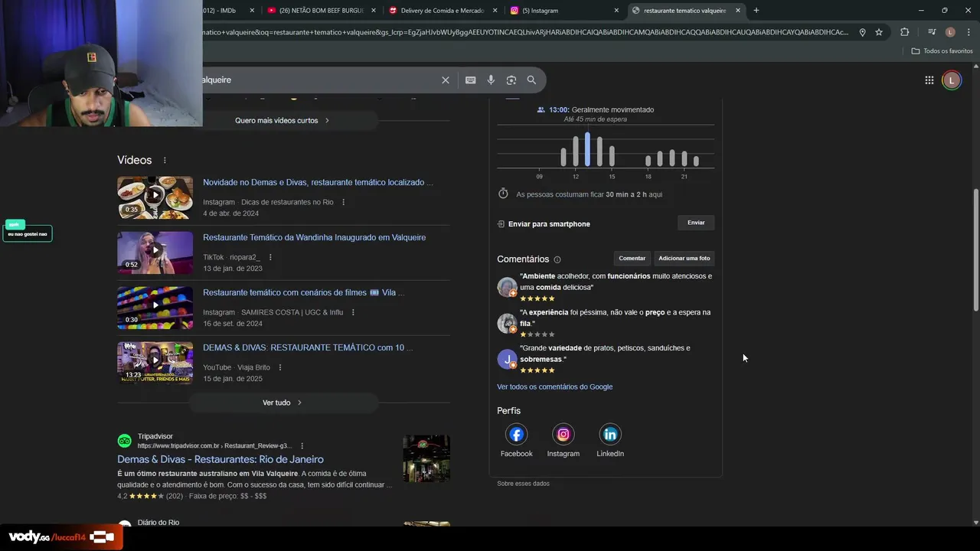Screen dimensions: 980x551
Task: Open Restaurante temático com cenários de filmes link
Action: coord(304,292)
